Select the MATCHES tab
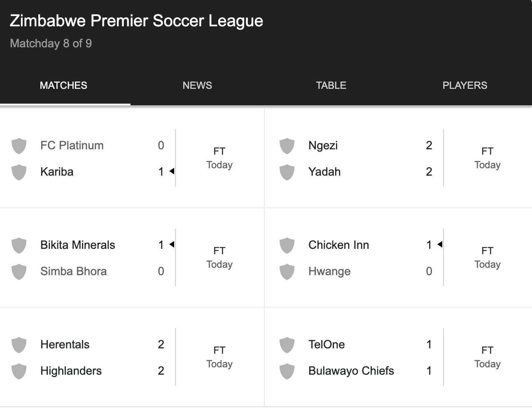 pyautogui.click(x=63, y=85)
